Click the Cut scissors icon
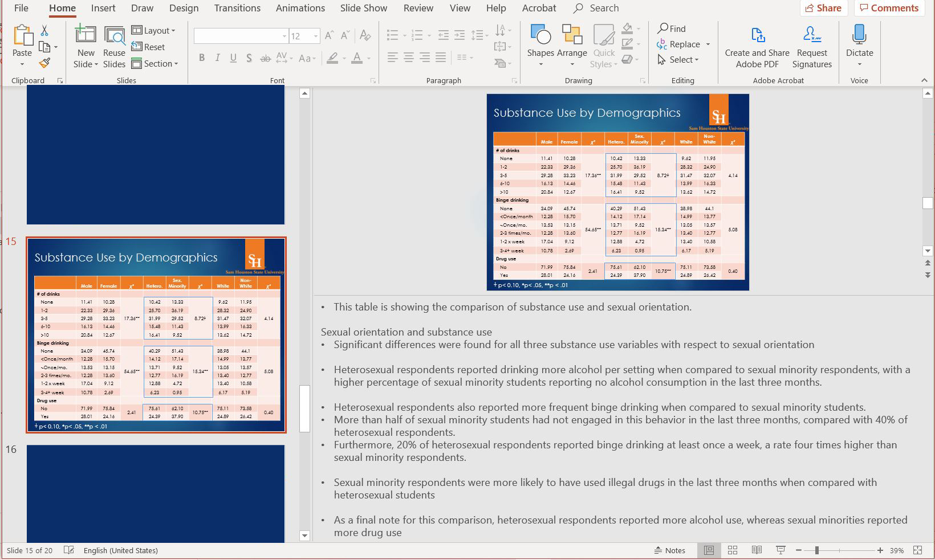This screenshot has width=935, height=560. click(44, 31)
